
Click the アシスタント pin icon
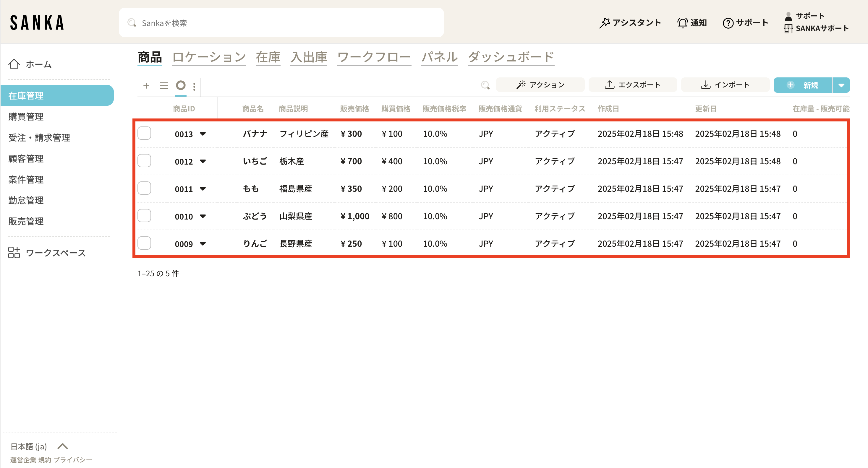(x=605, y=23)
